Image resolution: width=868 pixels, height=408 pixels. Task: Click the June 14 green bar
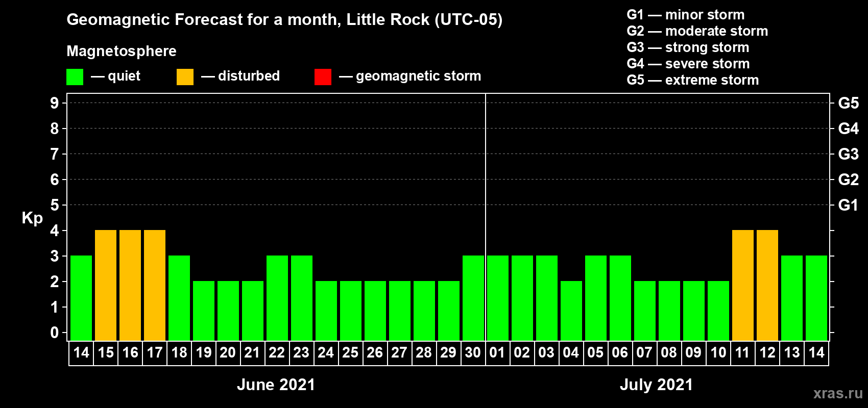tap(81, 298)
